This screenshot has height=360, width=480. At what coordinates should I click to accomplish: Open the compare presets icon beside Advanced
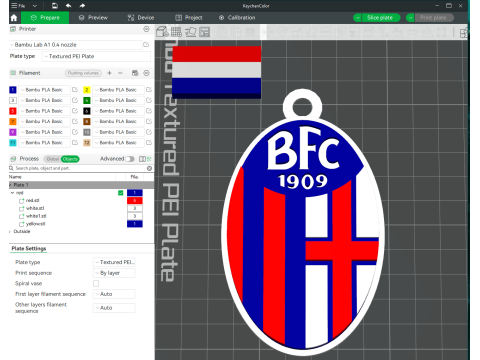[142, 159]
